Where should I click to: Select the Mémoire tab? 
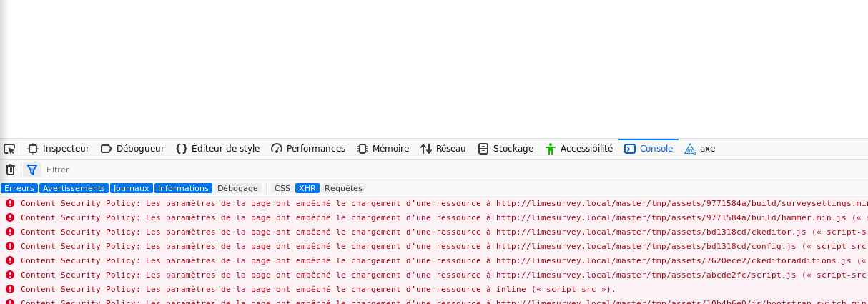(x=390, y=149)
